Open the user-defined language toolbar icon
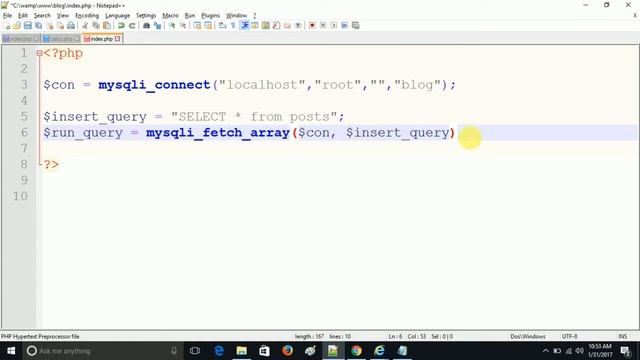The image size is (640, 360). click(255, 26)
